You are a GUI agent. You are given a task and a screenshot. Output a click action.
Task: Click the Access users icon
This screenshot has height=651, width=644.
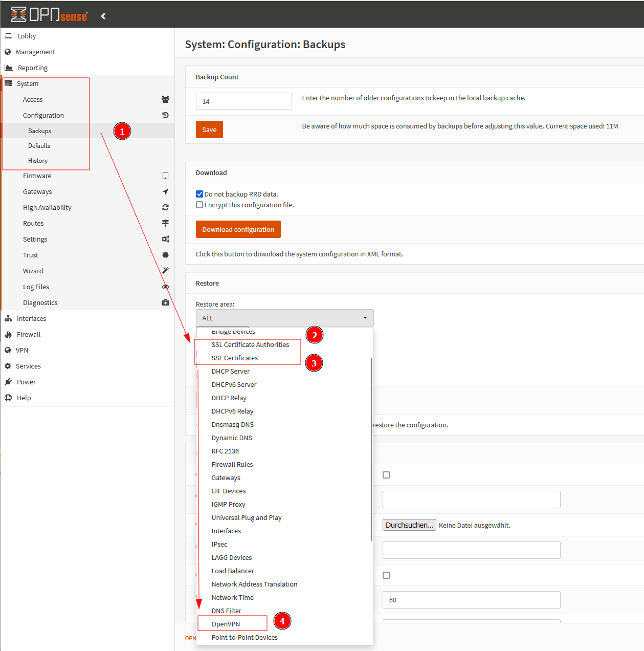[x=165, y=99]
